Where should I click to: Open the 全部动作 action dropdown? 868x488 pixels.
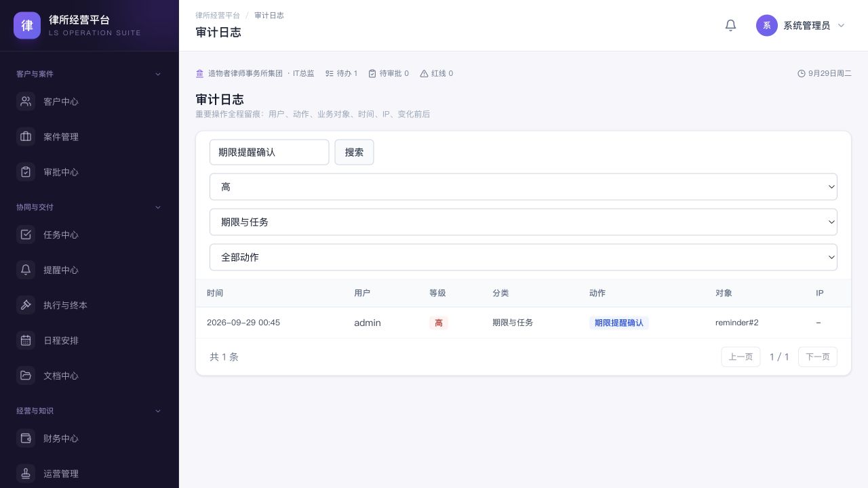point(524,258)
